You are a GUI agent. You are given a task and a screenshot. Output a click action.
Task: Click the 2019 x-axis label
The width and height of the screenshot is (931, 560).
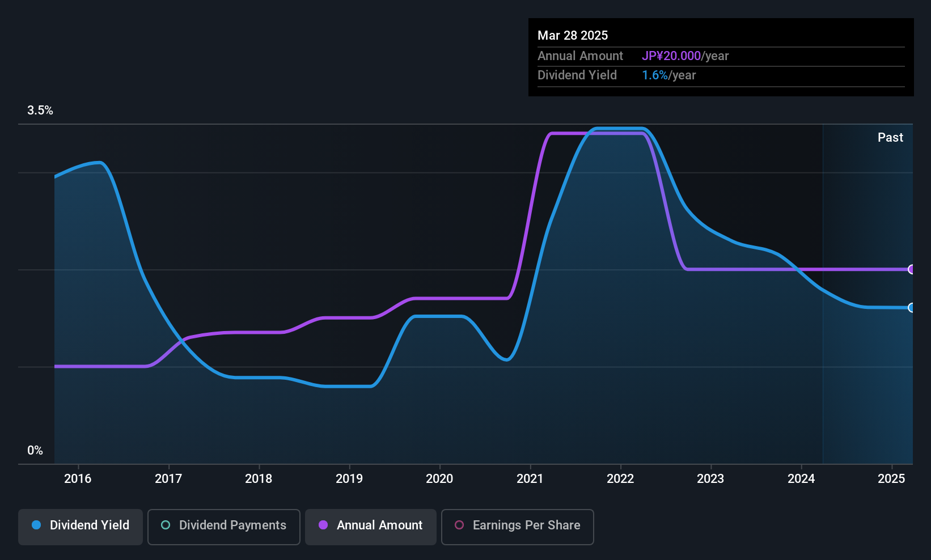click(x=349, y=478)
